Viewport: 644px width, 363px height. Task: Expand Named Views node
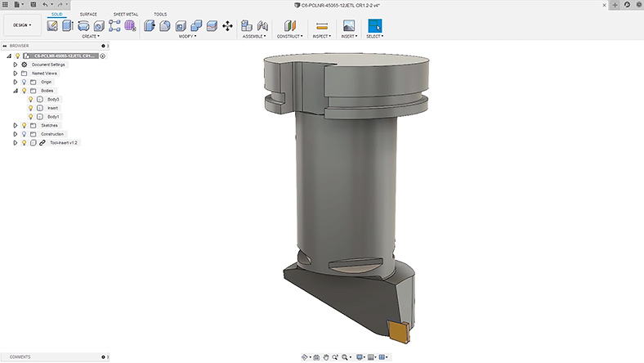click(16, 74)
